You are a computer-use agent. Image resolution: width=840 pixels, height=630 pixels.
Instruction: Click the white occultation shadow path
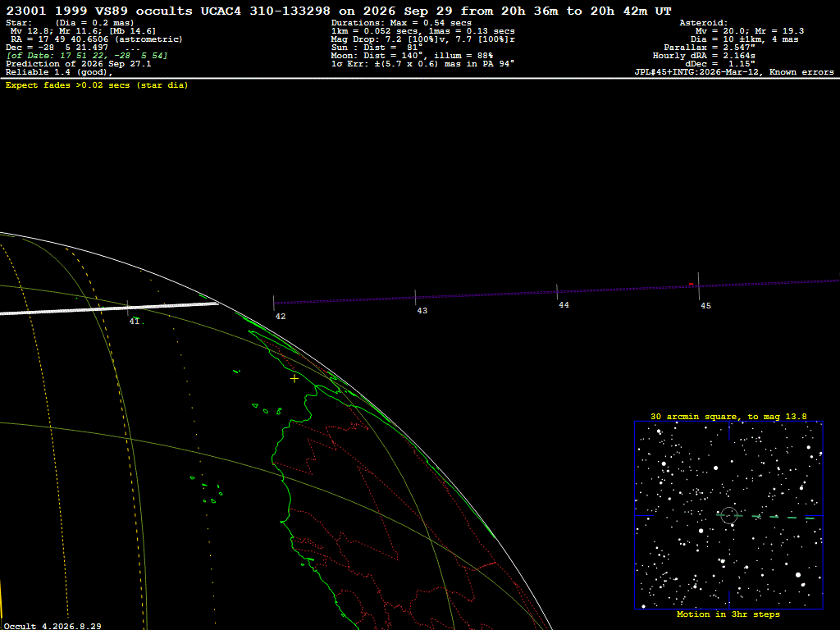point(109,308)
